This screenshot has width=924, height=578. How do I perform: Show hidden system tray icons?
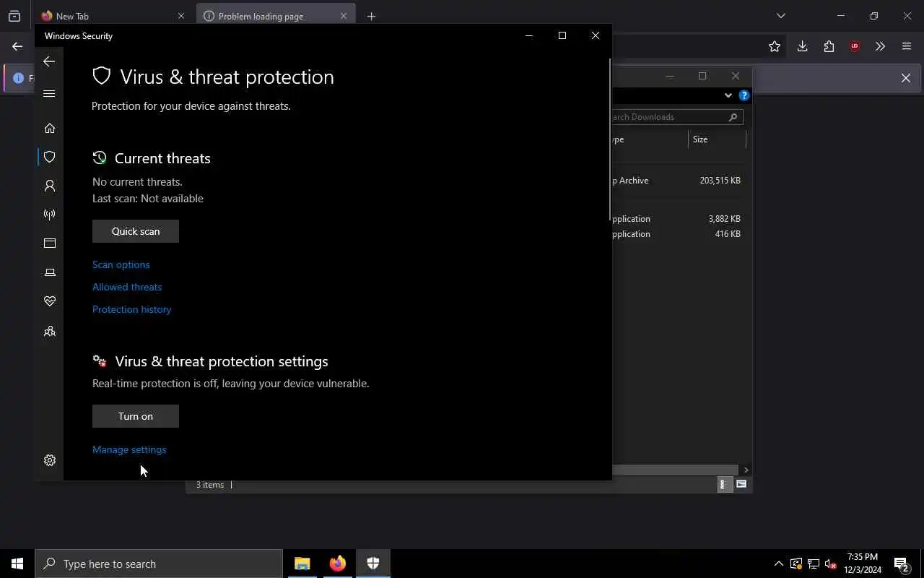pyautogui.click(x=778, y=564)
